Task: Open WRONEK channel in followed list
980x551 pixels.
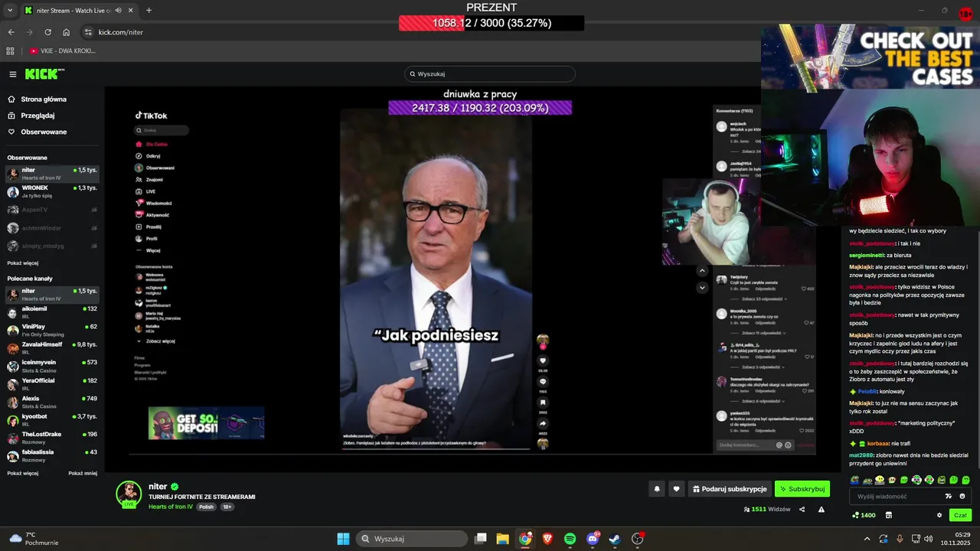Action: [52, 191]
